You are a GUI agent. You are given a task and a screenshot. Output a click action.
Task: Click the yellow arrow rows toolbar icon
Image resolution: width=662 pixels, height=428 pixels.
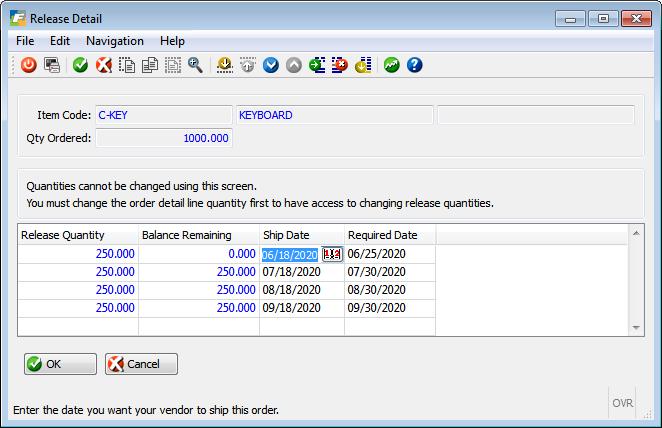point(363,65)
